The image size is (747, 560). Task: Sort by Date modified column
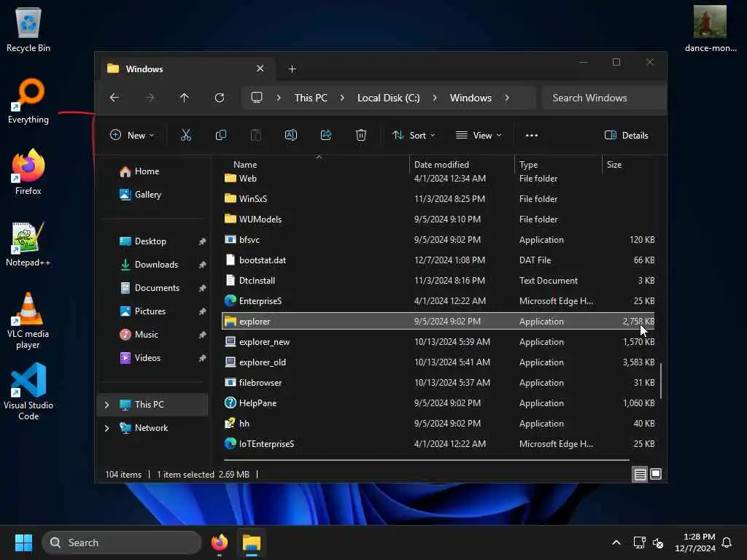click(x=441, y=165)
